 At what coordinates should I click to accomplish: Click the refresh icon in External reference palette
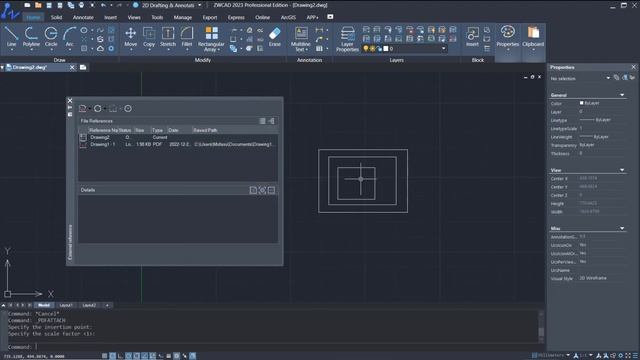98,109
